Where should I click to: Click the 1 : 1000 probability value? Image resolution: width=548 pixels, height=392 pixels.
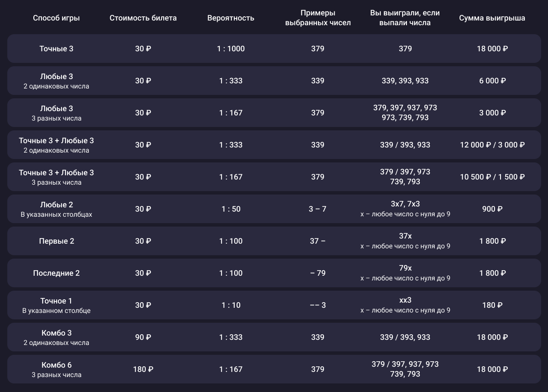pos(231,49)
